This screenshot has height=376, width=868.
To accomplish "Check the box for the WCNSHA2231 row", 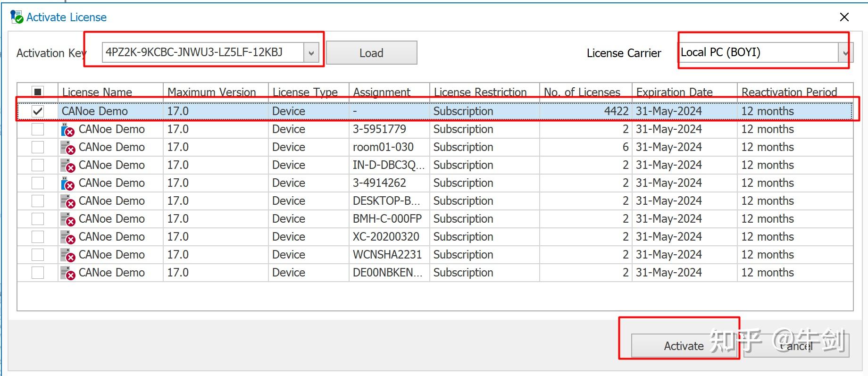I will 38,255.
